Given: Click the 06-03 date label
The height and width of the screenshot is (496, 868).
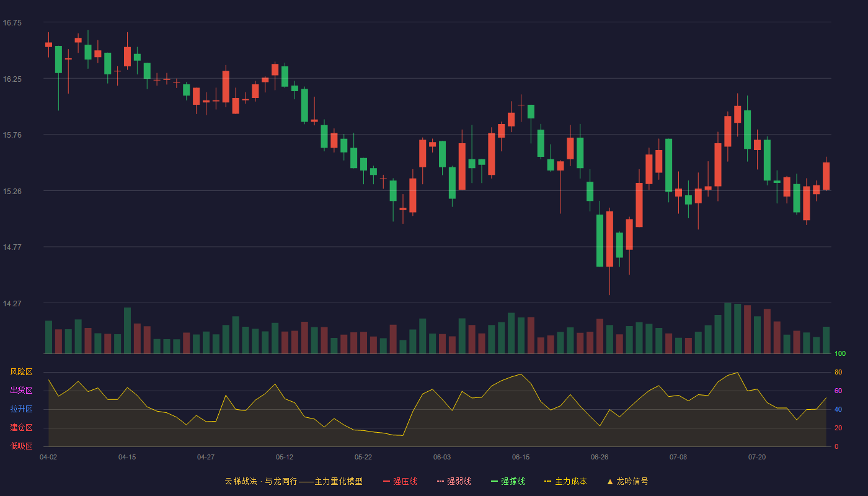Looking at the screenshot, I should 442,457.
